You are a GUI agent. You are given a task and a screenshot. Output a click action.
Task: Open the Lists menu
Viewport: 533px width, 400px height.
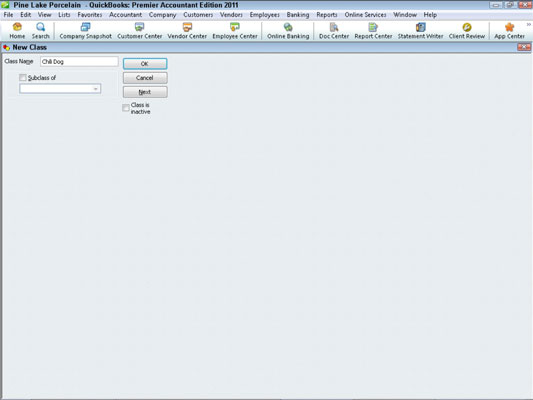(x=64, y=15)
